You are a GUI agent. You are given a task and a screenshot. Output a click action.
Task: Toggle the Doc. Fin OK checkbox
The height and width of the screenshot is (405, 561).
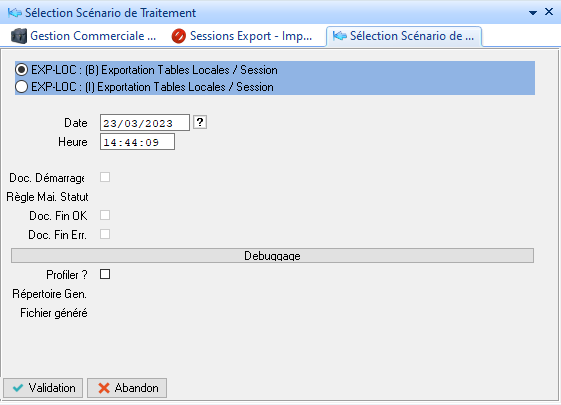(x=105, y=215)
